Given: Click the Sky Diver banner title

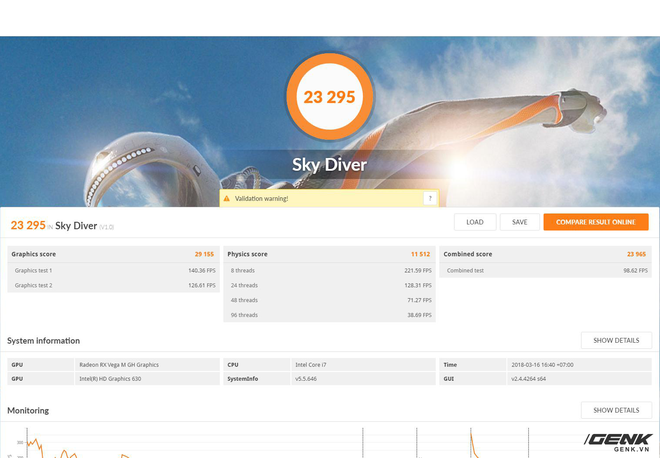Looking at the screenshot, I should click(x=330, y=165).
